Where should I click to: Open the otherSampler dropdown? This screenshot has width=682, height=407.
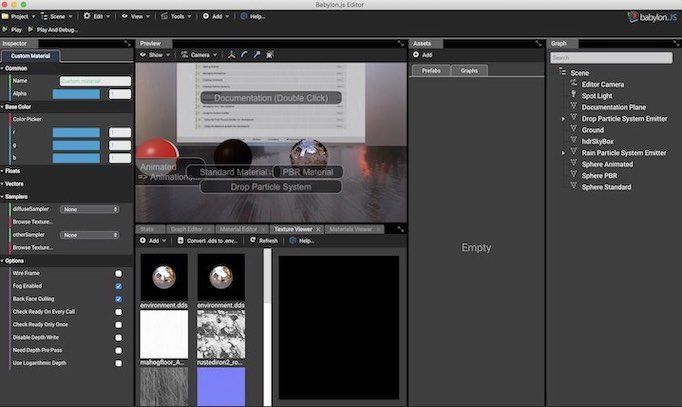tap(89, 235)
